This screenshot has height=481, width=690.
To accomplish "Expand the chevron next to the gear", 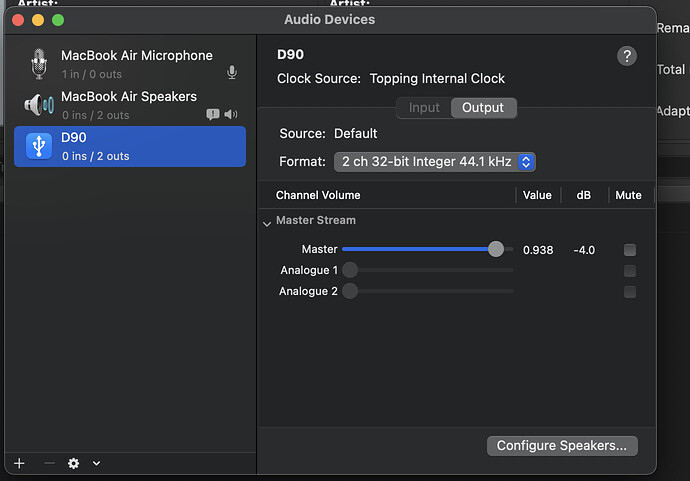I will 96,463.
